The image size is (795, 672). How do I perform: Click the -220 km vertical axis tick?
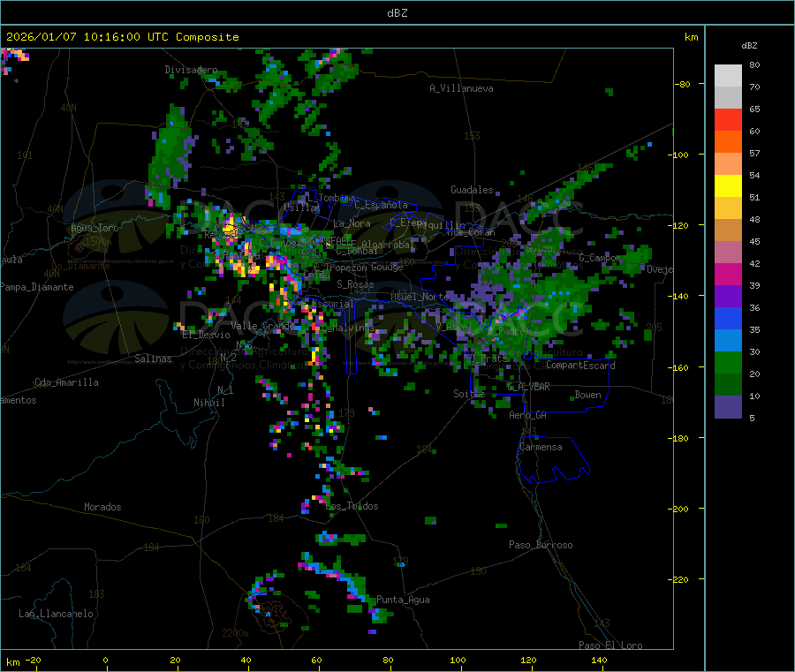pyautogui.click(x=680, y=580)
